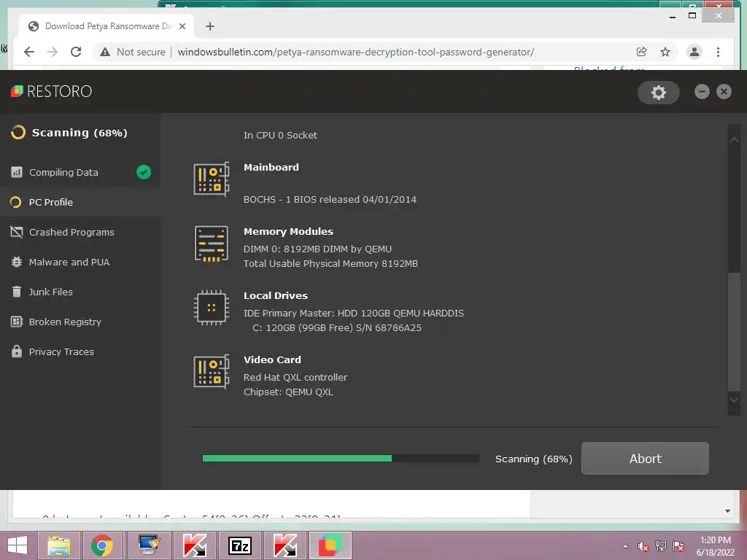Screen dimensions: 747x560
Task: Abort the scan
Action: [645, 458]
